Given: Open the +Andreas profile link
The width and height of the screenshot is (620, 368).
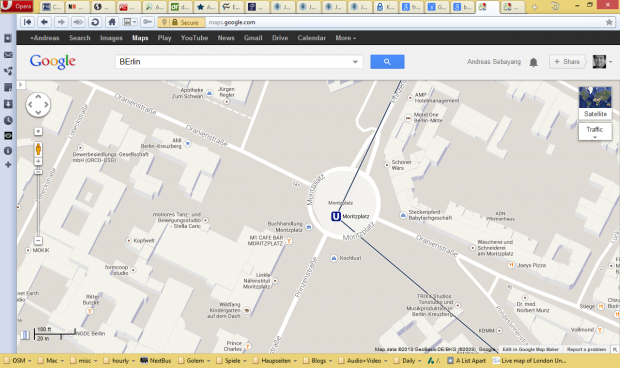Looking at the screenshot, I should [44, 38].
